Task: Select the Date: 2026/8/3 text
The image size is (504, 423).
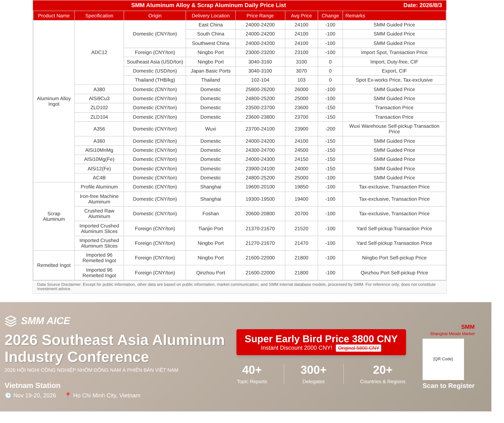Action: click(422, 5)
